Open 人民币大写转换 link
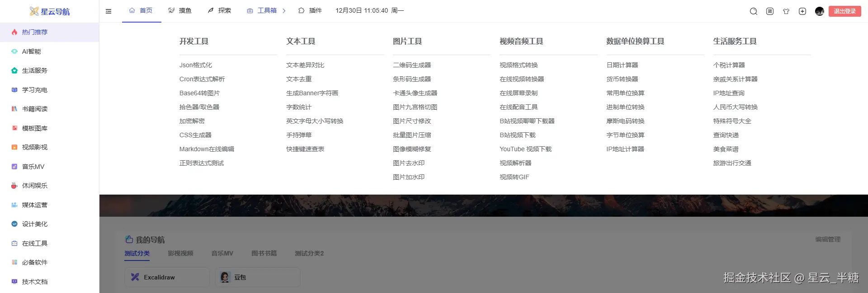The height and width of the screenshot is (293, 868). 735,107
